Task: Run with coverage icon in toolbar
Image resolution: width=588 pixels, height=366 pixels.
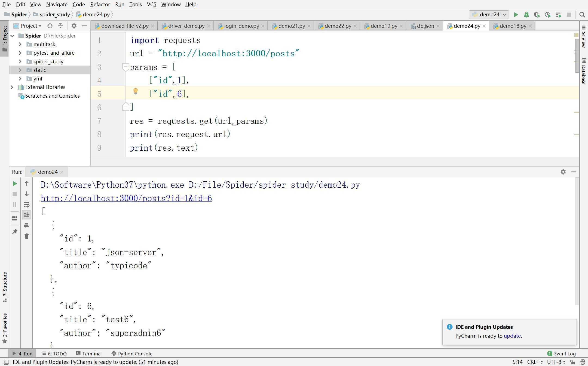Action: tap(537, 15)
